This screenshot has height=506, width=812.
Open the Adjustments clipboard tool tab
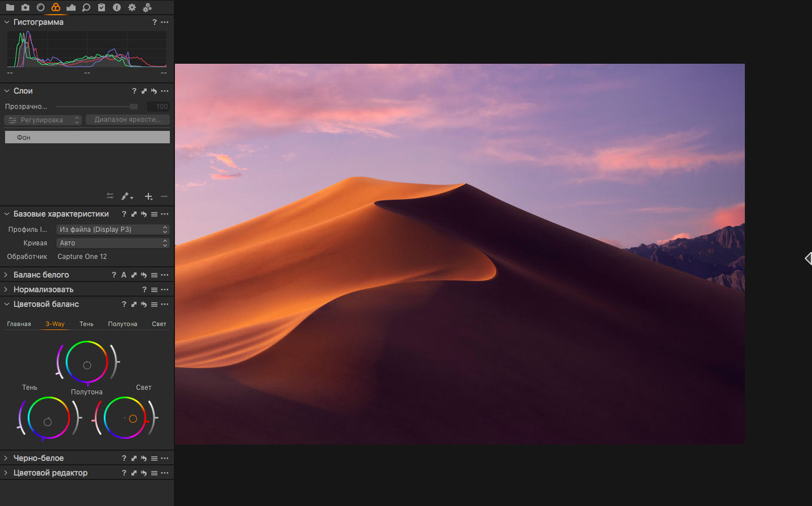102,7
